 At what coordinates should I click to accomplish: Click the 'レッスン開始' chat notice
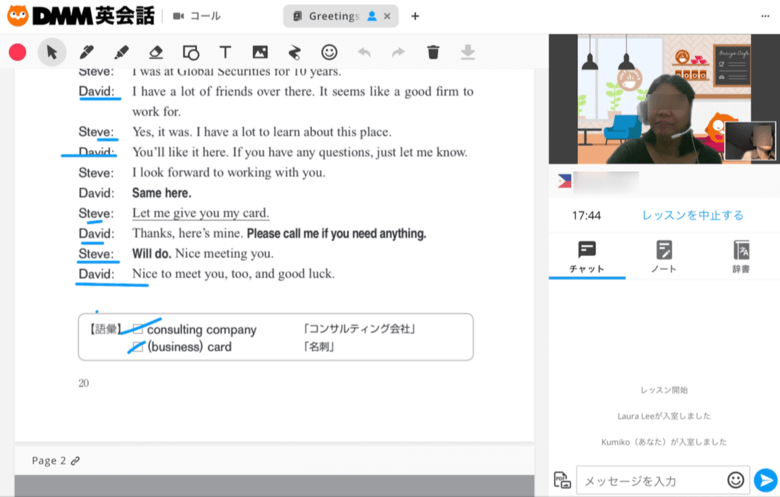[664, 390]
